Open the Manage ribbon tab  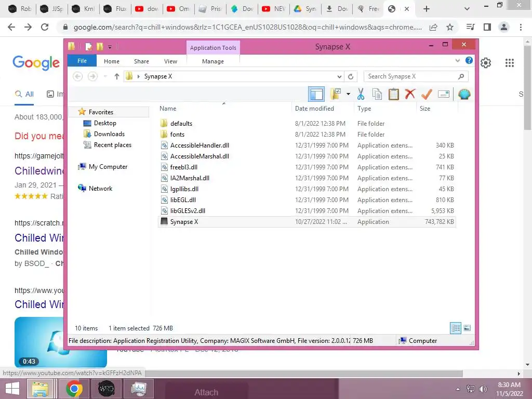pos(213,61)
